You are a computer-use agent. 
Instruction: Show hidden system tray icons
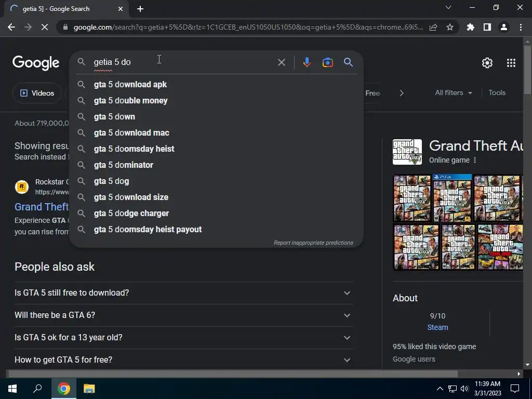pos(440,389)
